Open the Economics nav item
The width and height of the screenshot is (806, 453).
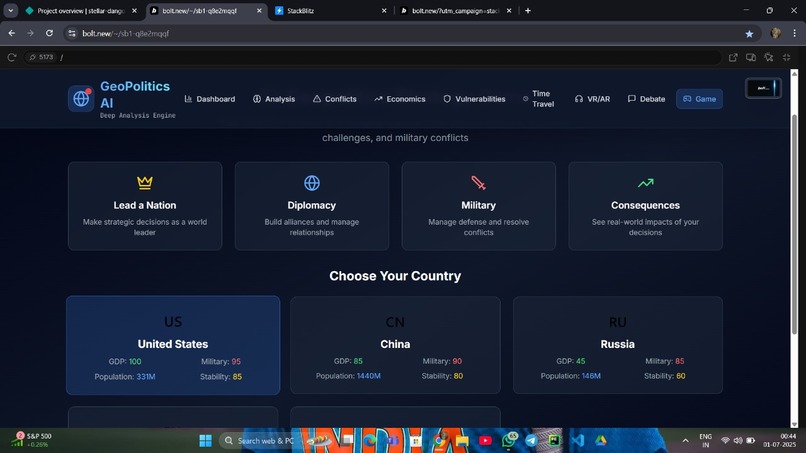pos(400,99)
